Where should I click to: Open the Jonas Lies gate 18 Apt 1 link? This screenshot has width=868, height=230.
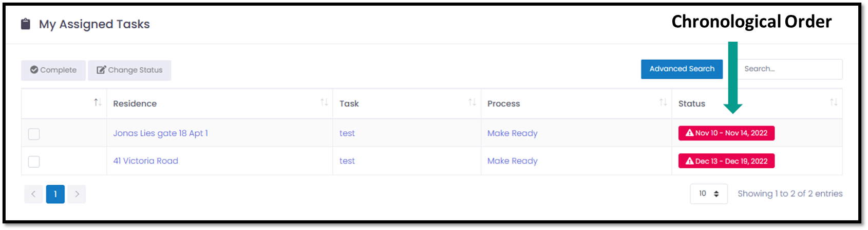[x=160, y=133]
